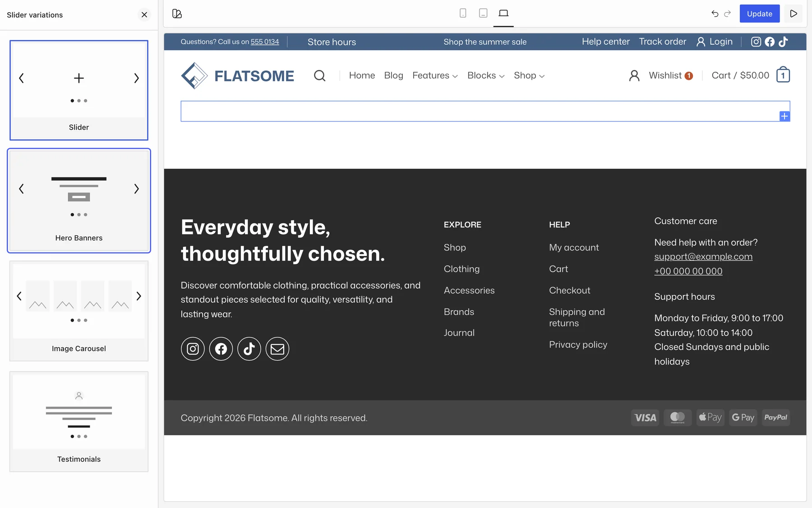Click the Customer care heading
The width and height of the screenshot is (812, 508).
tap(686, 221)
